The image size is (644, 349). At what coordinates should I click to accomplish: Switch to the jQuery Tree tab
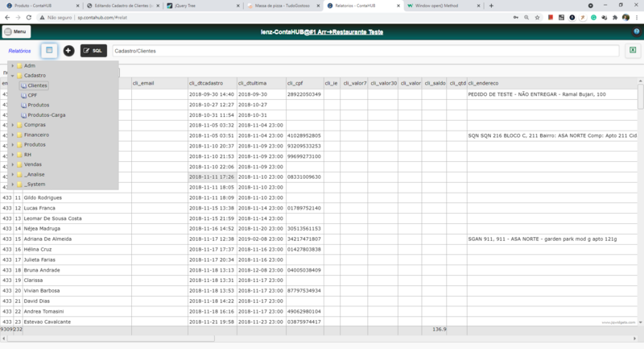pyautogui.click(x=204, y=6)
